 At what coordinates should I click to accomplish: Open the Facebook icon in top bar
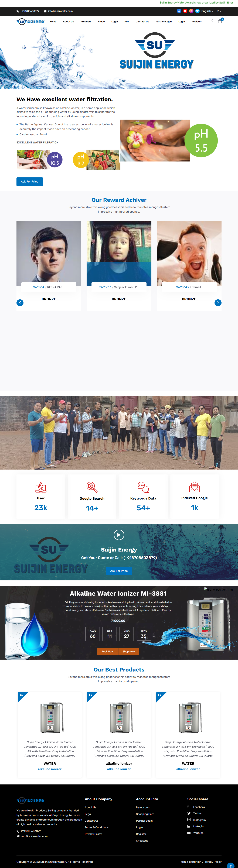pos(179,11)
